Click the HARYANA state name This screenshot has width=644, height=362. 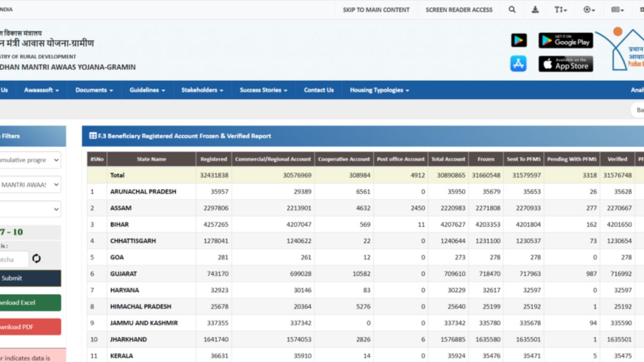pyautogui.click(x=125, y=290)
